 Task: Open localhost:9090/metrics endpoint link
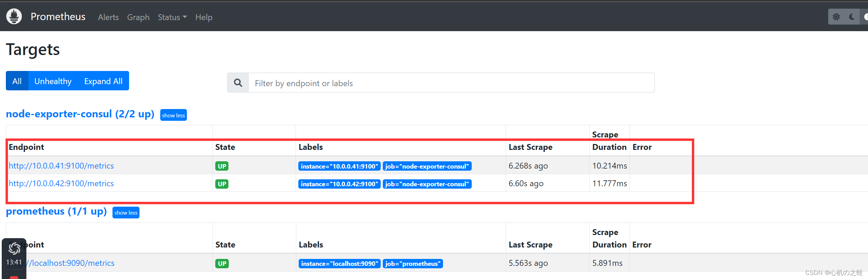coord(70,263)
